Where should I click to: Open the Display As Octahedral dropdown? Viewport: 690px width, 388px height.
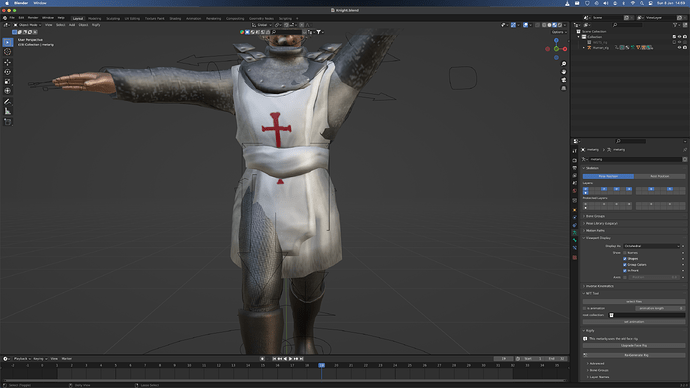pyautogui.click(x=652, y=246)
